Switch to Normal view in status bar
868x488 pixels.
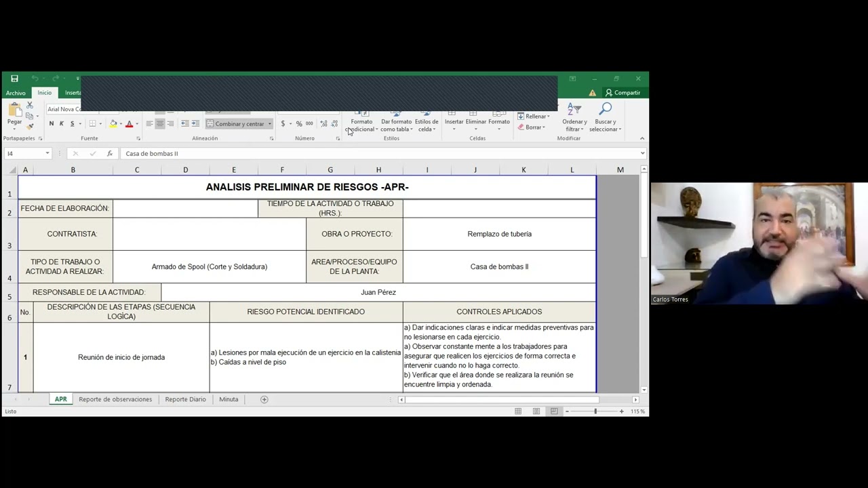tap(518, 411)
